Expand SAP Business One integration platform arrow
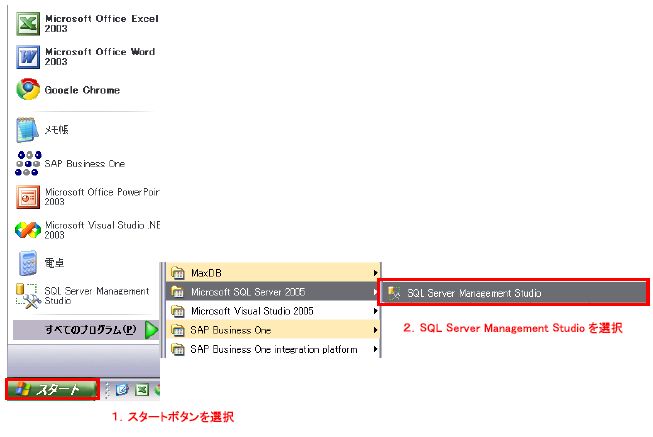 [375, 349]
